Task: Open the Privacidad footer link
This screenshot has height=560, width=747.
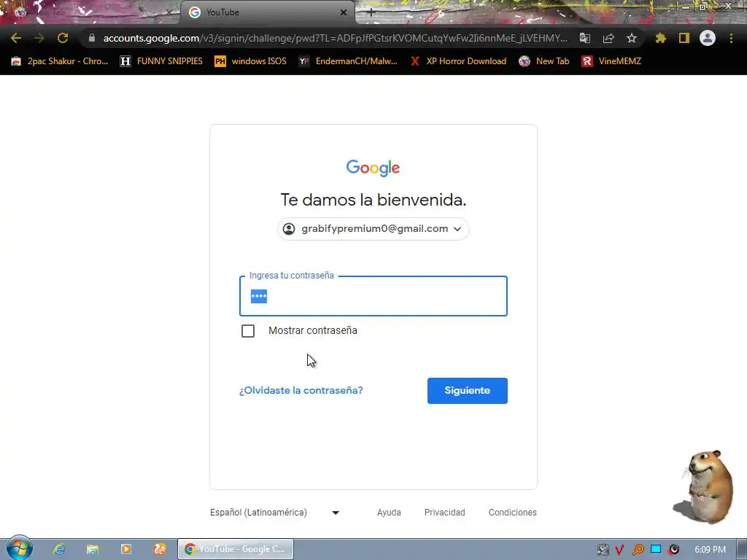Action: click(x=444, y=513)
